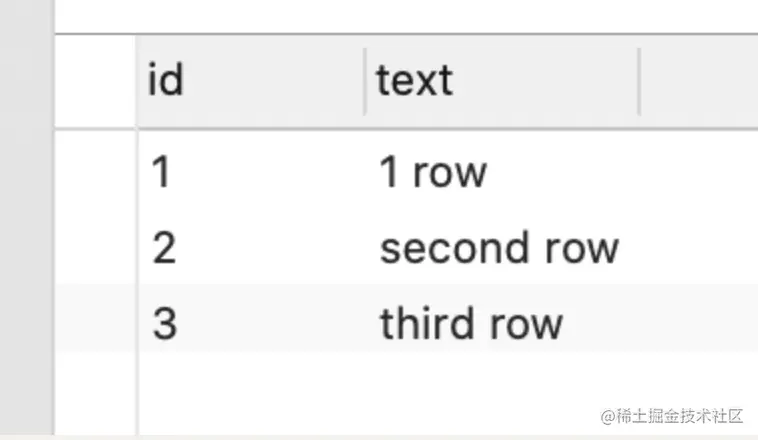Click row gutter left of id 1
This screenshot has width=758, height=440.
tap(95, 172)
